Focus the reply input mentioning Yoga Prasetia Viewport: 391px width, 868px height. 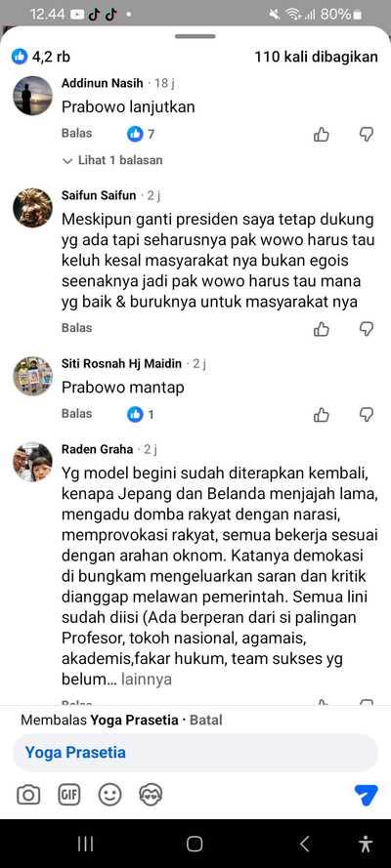[195, 753]
